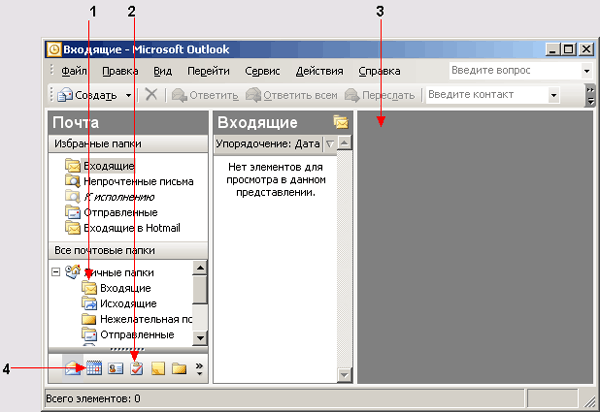Image resolution: width=600 pixels, height=412 pixels.
Task: Click the Delete X toolbar icon
Action: [152, 94]
